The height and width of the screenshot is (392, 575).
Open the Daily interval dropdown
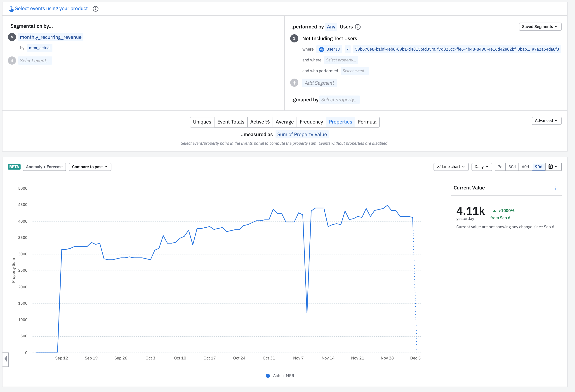[x=481, y=167]
